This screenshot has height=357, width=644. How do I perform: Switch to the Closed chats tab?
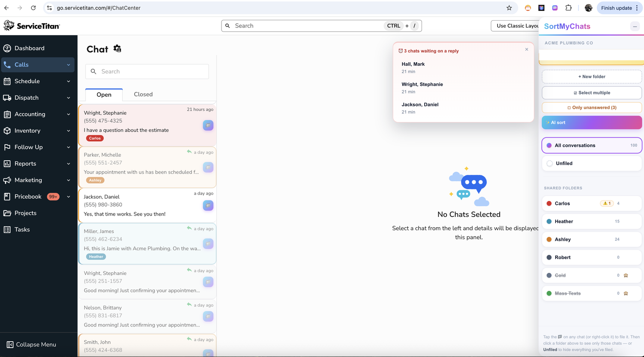click(143, 95)
